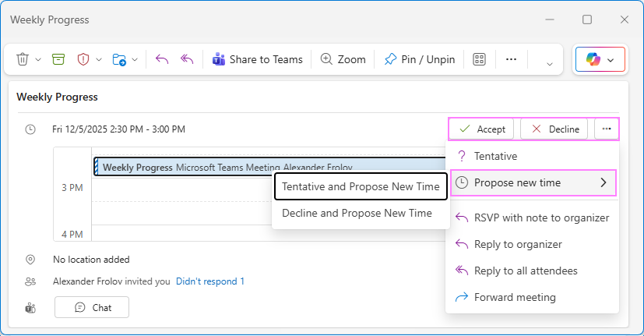This screenshot has height=336, width=644.
Task: Open the Report options dropdown arrow
Action: pyautogui.click(x=99, y=59)
